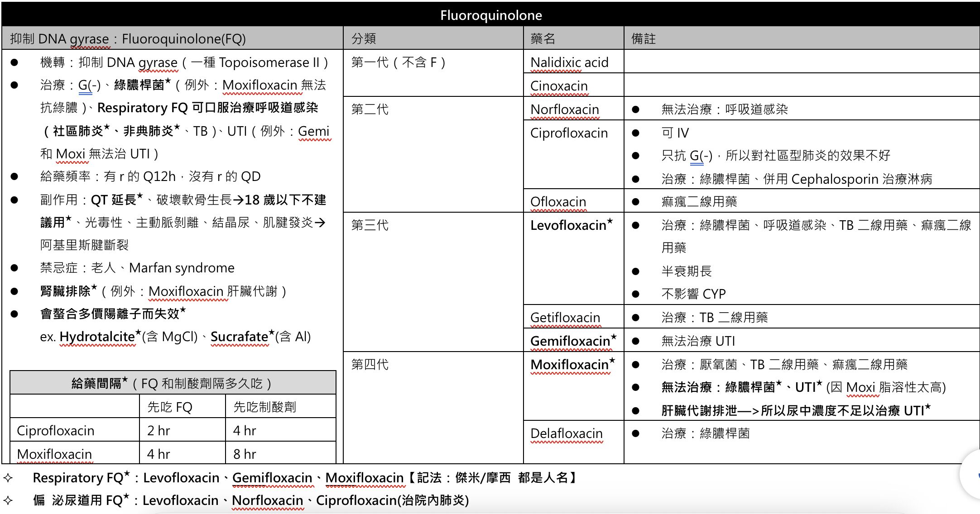Click the 備註 column header
The height and width of the screenshot is (514, 980).
click(x=643, y=38)
